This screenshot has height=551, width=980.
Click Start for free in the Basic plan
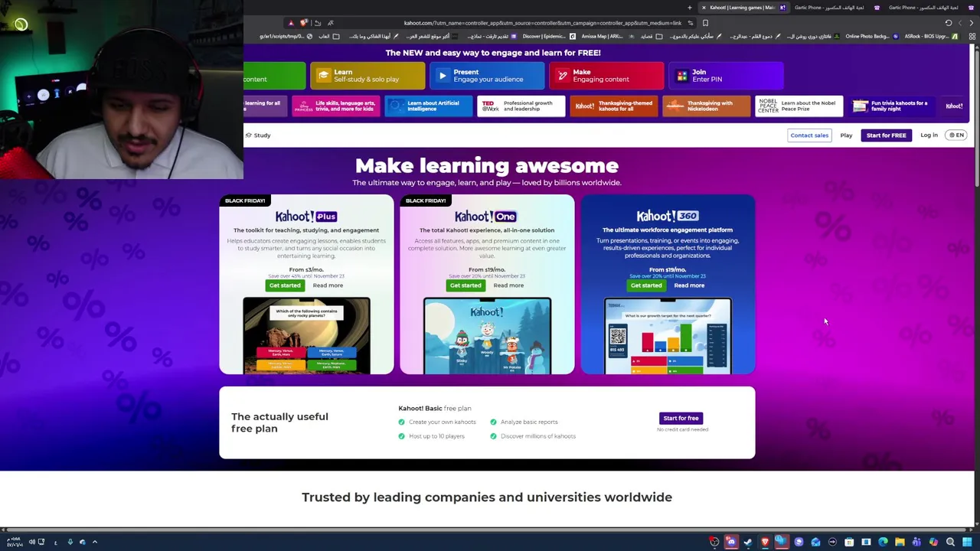click(681, 419)
